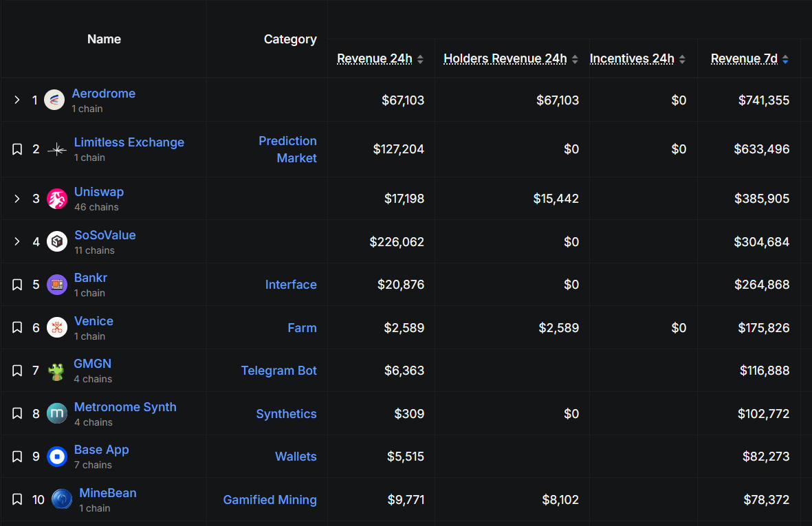Sort using Revenue 7d arrows icon
The width and height of the screenshot is (812, 526).
(786, 60)
